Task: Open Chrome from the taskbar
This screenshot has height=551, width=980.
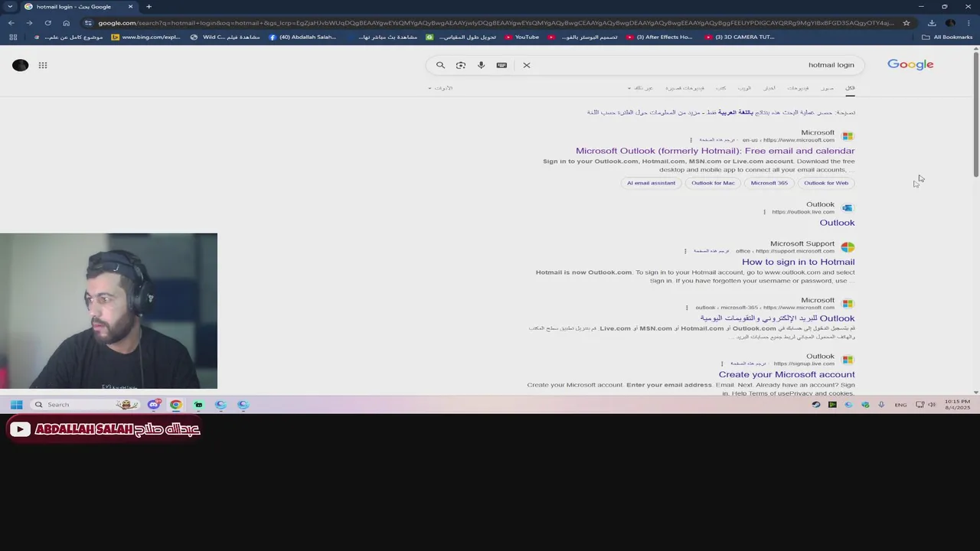Action: tap(176, 405)
